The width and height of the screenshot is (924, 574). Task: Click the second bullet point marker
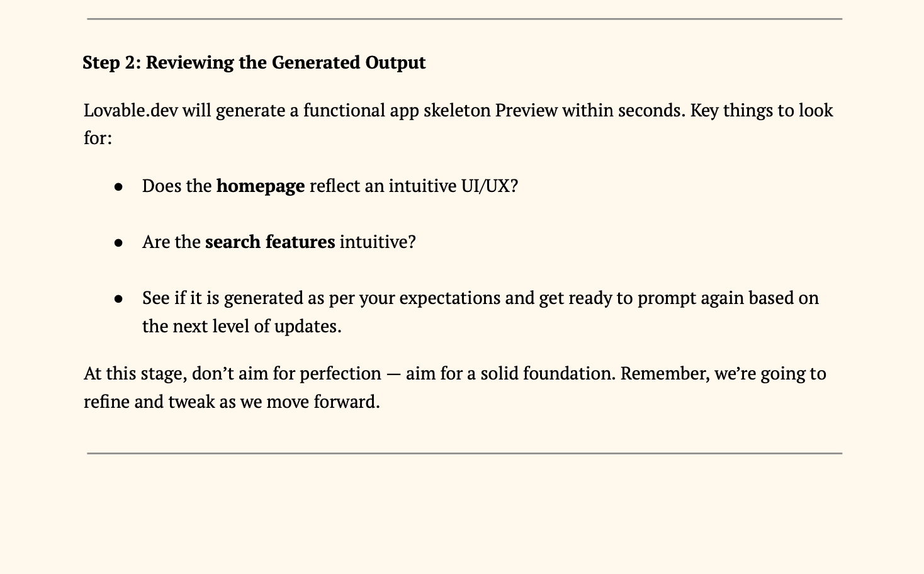[118, 243]
